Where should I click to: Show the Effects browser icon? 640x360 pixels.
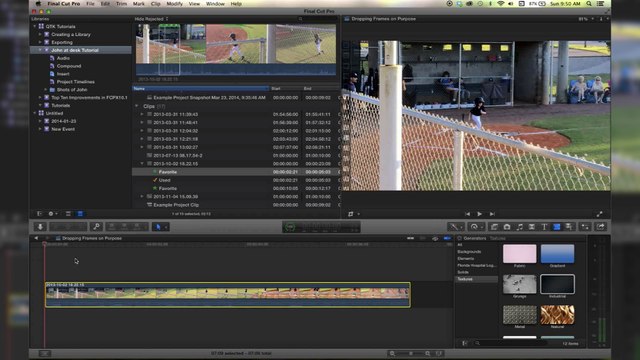(x=494, y=227)
